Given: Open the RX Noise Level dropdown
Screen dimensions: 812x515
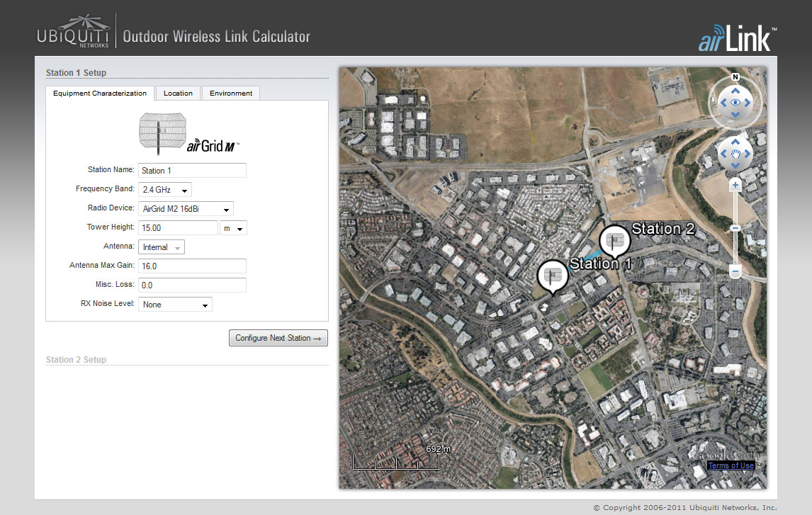Looking at the screenshot, I should pos(176,305).
